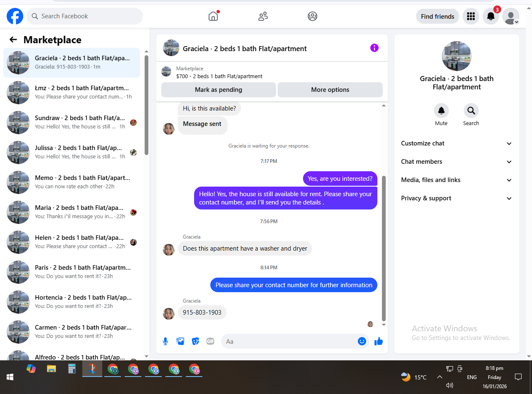
Task: Open Calculator from the taskbar
Action: coord(72,369)
